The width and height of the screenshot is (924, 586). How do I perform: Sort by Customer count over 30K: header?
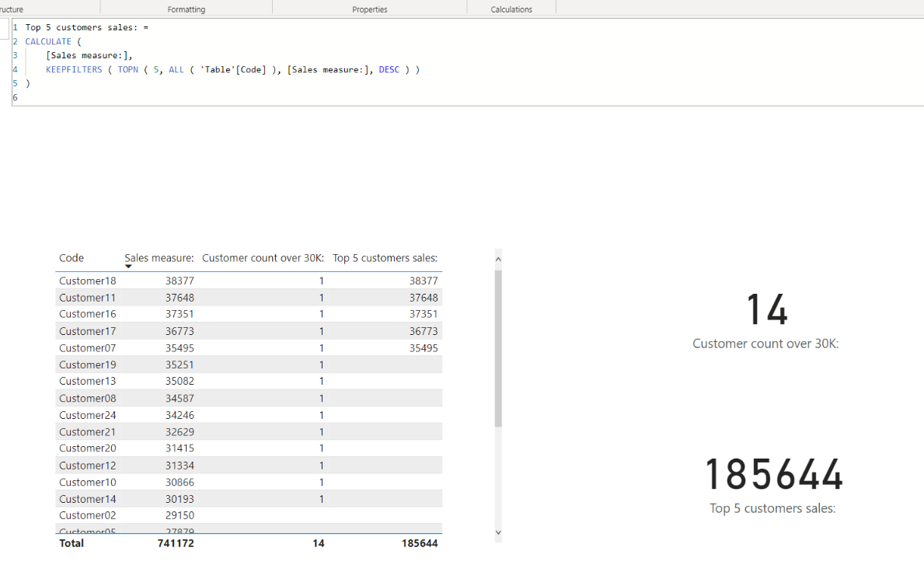pos(263,258)
